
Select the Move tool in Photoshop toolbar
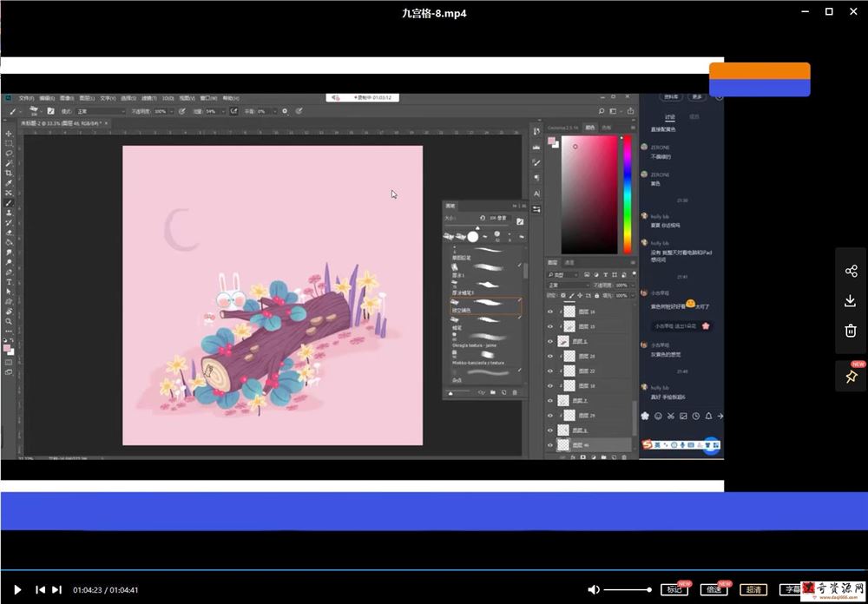tap(9, 134)
